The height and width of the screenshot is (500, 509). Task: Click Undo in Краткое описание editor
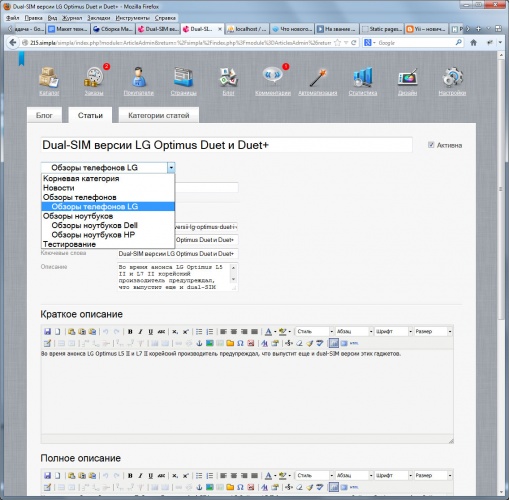(x=106, y=331)
